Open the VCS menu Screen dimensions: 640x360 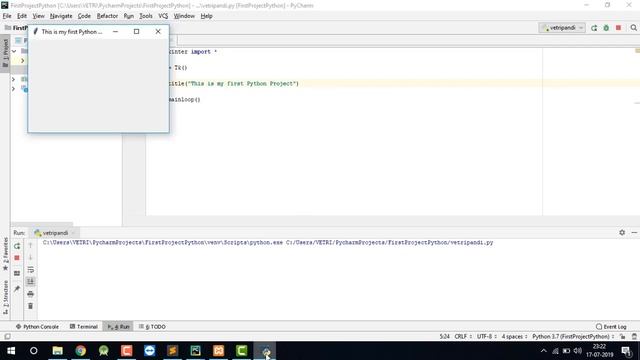[163, 16]
